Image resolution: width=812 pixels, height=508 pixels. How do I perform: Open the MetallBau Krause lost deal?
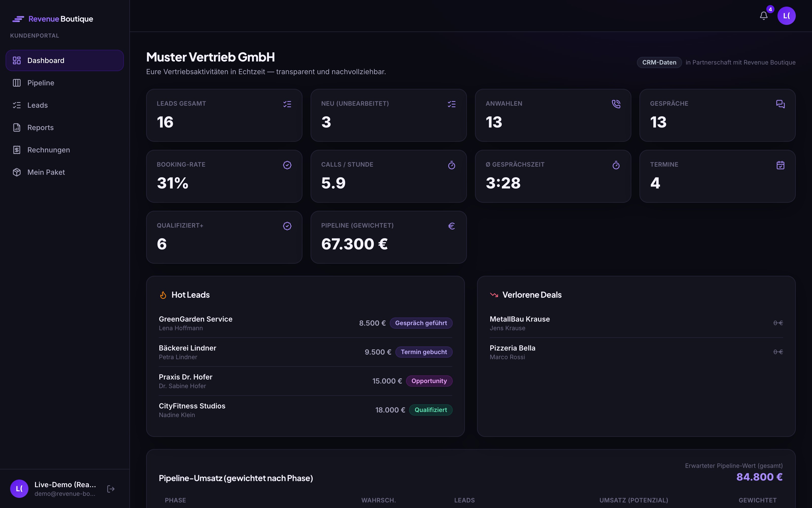(636, 323)
